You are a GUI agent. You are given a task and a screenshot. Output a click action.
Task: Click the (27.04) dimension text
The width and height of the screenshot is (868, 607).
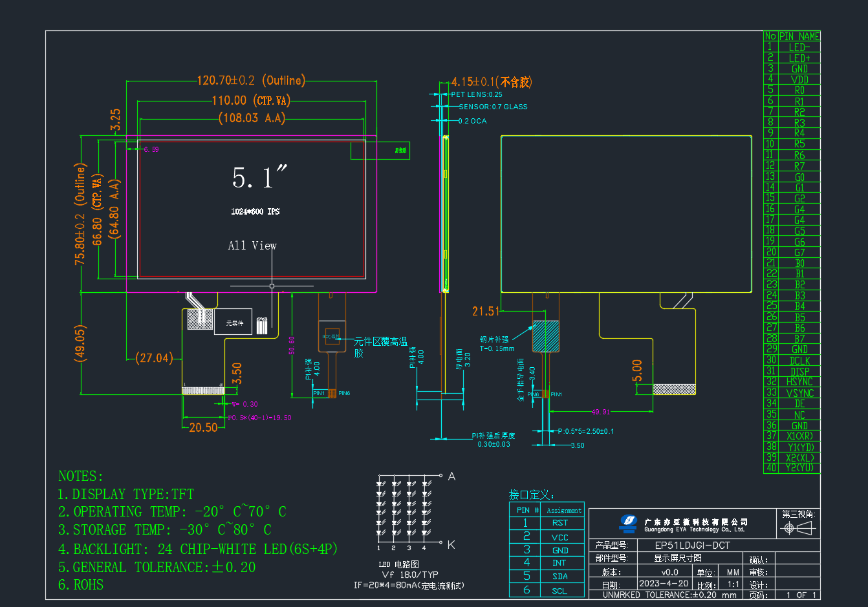(155, 358)
